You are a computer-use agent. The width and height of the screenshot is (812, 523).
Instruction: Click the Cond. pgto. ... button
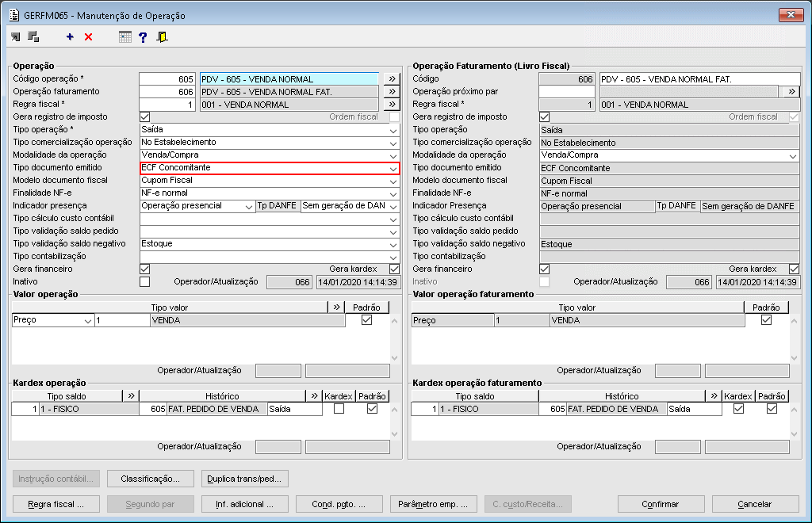(339, 504)
